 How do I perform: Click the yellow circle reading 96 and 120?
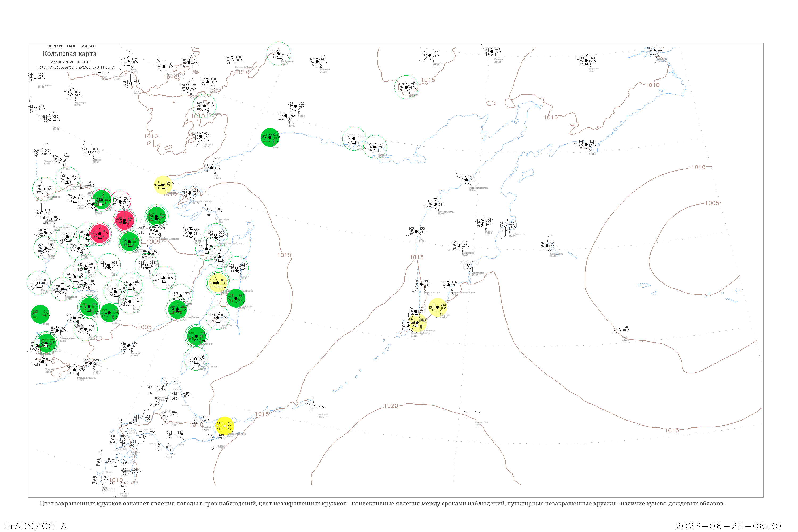pyautogui.click(x=163, y=185)
